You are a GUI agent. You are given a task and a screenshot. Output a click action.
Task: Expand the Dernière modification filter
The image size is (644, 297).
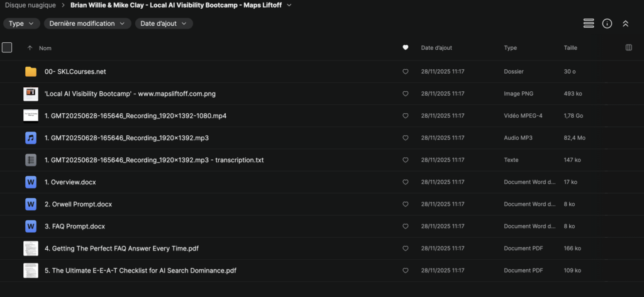87,23
